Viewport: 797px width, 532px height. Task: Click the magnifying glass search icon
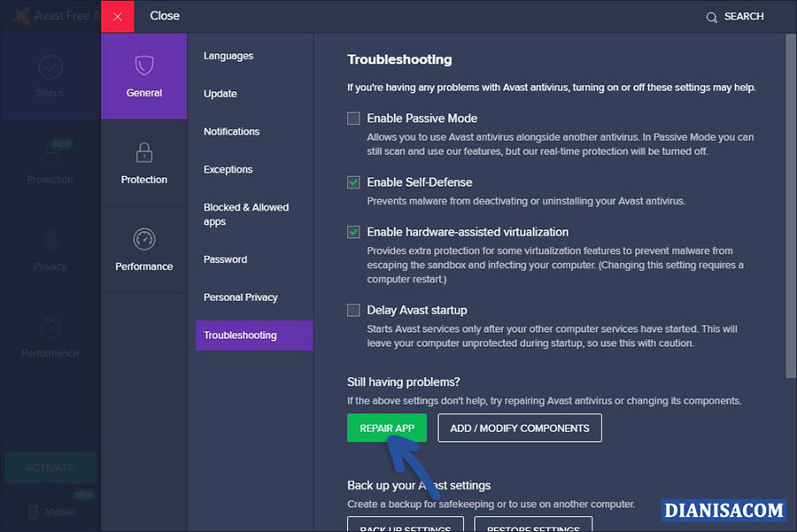[x=712, y=17]
